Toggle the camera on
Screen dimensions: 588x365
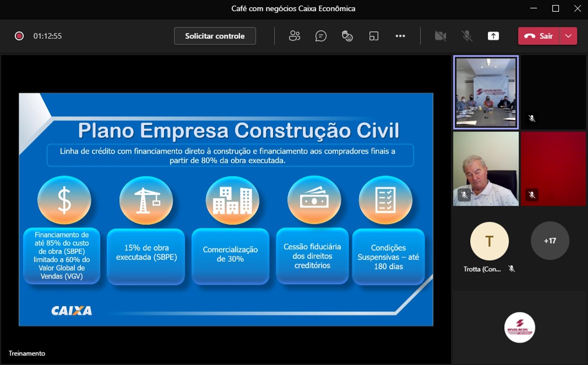coord(440,36)
